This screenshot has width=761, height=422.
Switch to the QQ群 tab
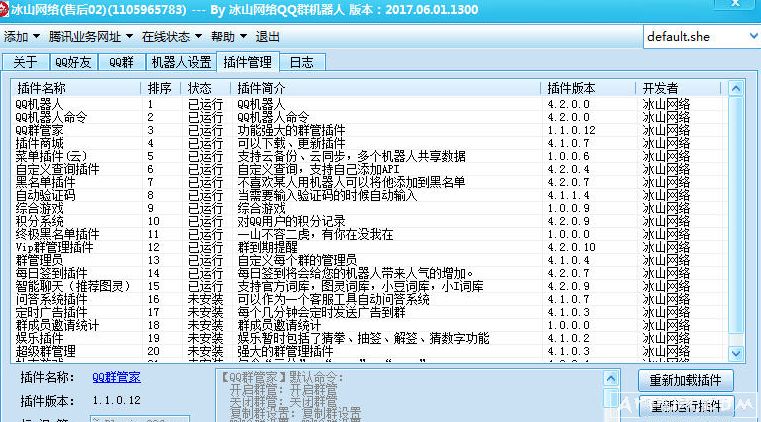[x=121, y=62]
